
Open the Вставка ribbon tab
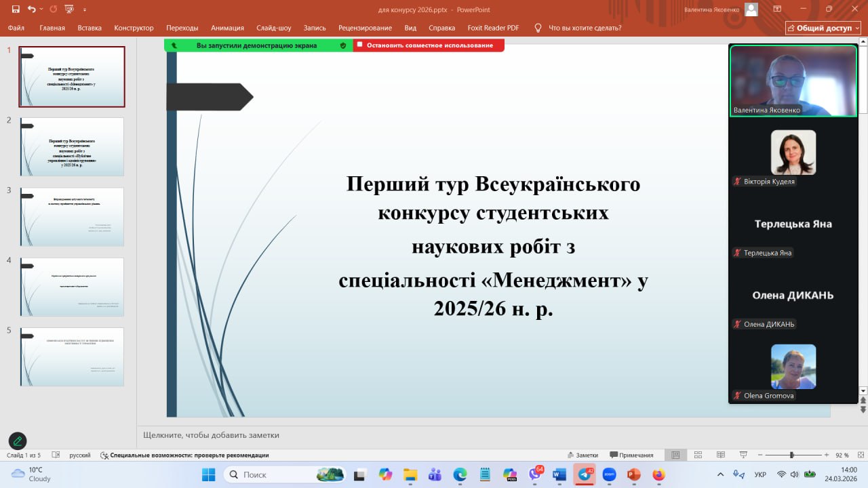tap(90, 28)
